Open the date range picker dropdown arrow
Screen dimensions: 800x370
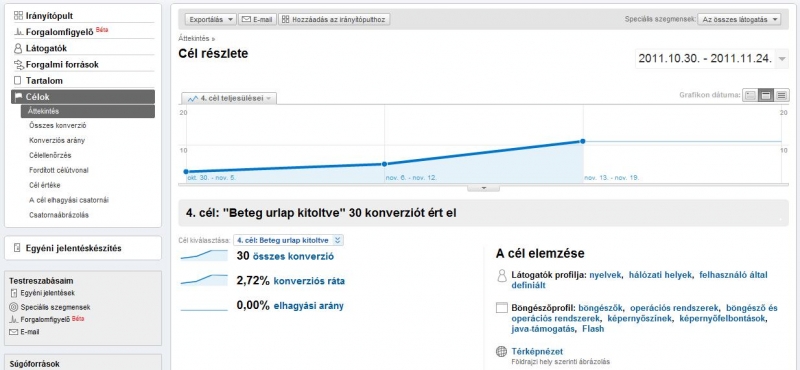pyautogui.click(x=783, y=59)
